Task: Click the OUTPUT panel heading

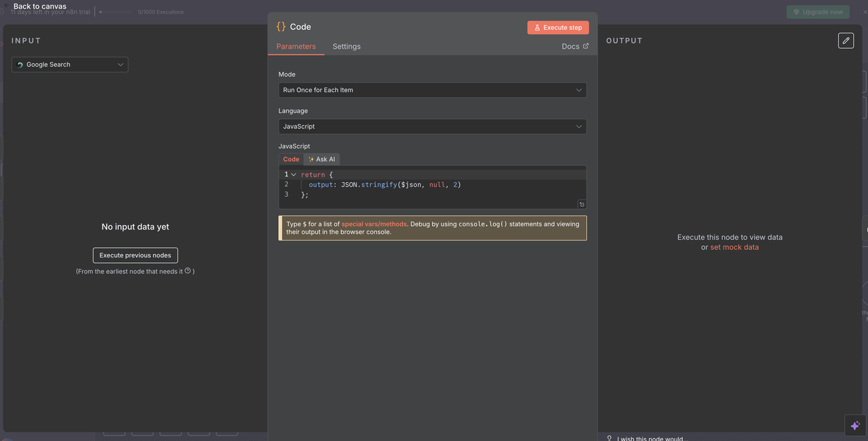Action: [x=625, y=41]
